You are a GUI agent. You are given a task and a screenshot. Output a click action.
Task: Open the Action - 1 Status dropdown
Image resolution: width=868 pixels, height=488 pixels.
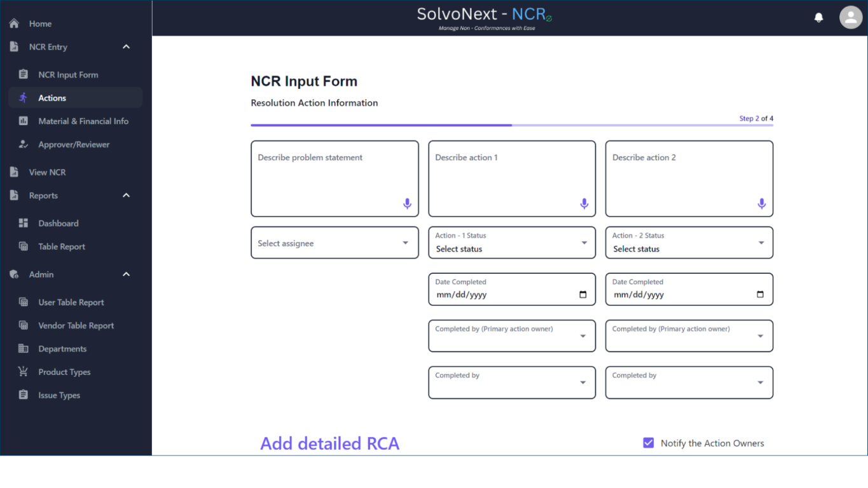(512, 243)
